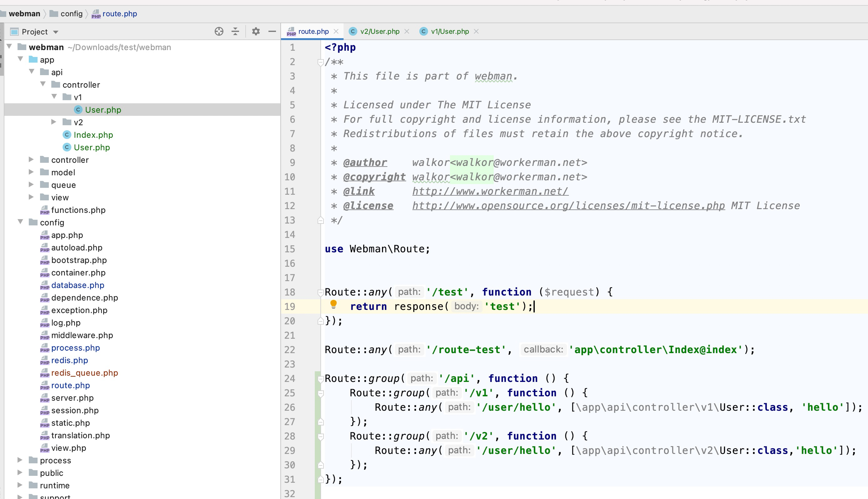Open the workerman.net link in comment
The height and width of the screenshot is (499, 868).
(490, 191)
